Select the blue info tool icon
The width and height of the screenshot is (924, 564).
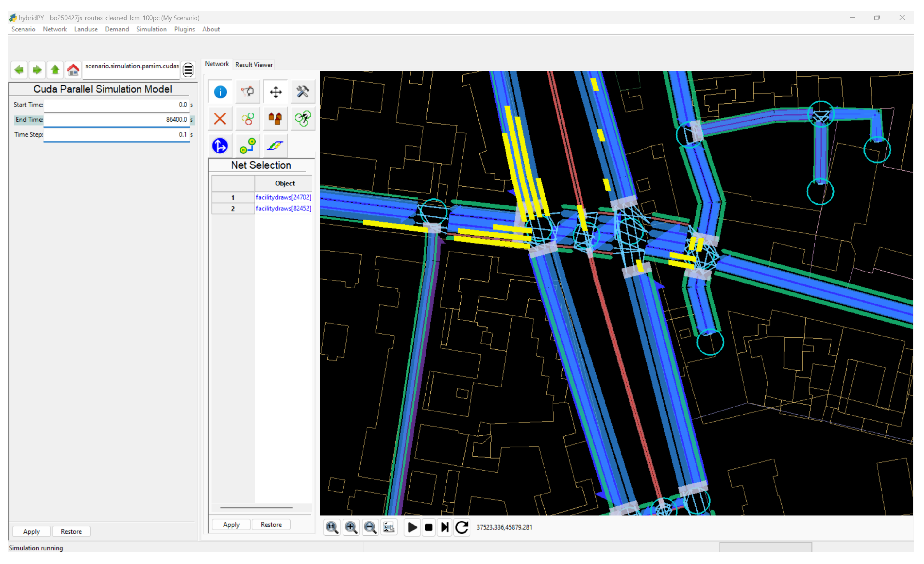coord(220,92)
